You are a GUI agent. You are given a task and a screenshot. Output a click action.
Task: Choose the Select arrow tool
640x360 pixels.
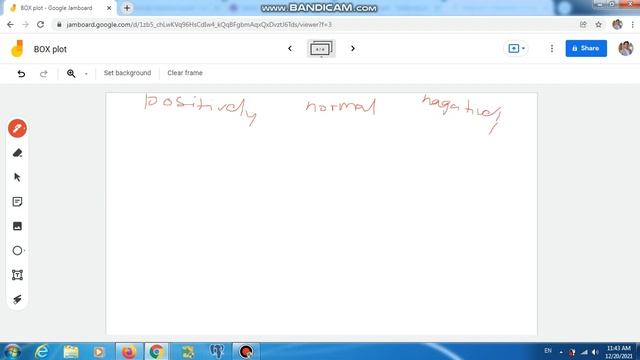[17, 177]
